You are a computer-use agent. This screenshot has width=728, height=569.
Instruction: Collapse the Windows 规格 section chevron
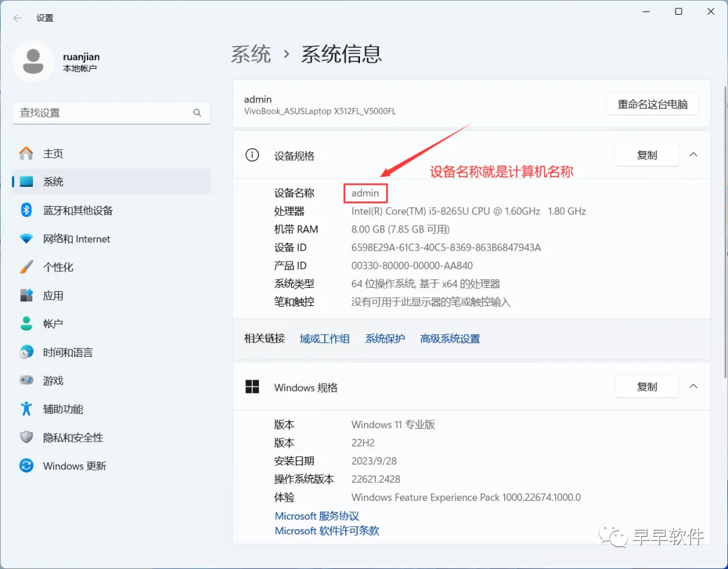pos(693,386)
